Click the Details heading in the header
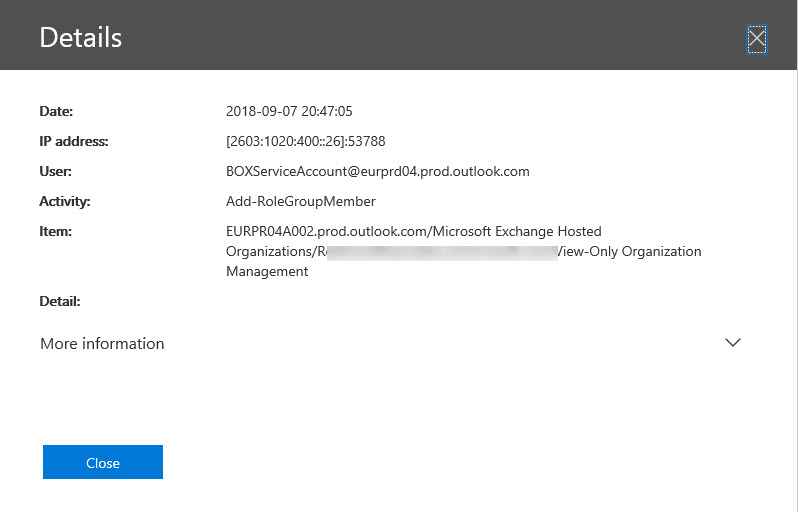This screenshot has width=798, height=512. (80, 38)
